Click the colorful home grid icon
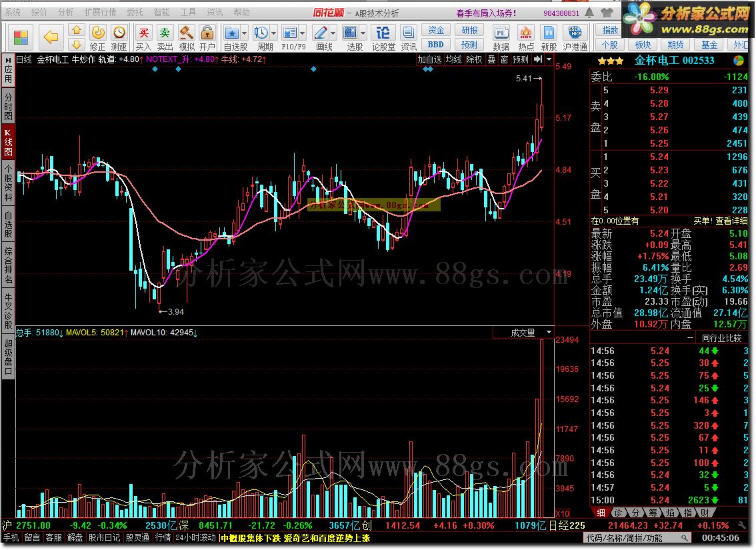Viewport: 756px width, 550px height. click(21, 37)
